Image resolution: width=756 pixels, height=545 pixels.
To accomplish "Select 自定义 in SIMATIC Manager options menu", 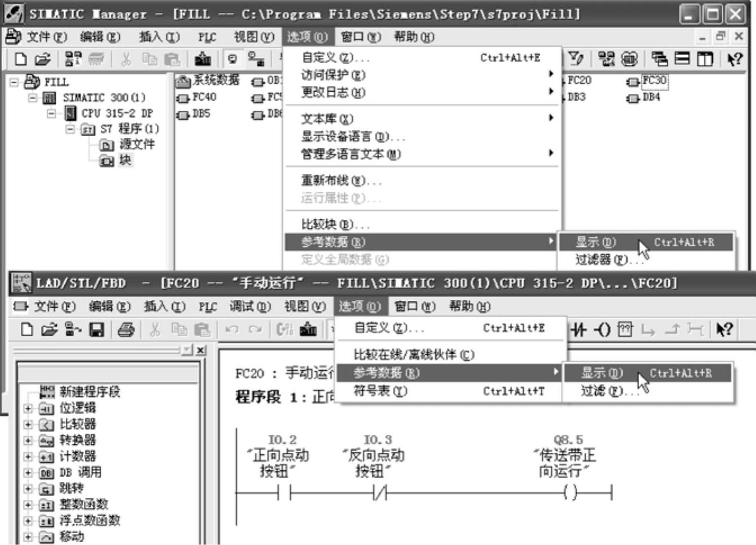I will (x=422, y=57).
